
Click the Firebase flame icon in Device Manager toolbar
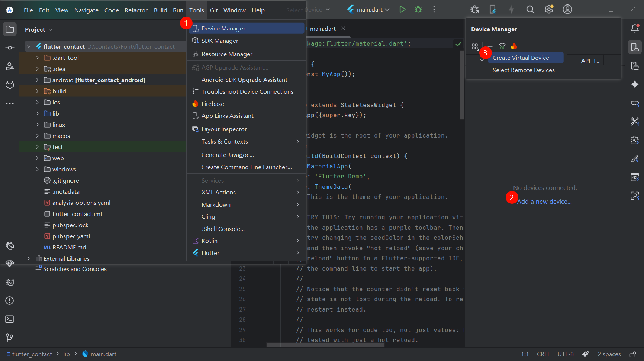(514, 46)
